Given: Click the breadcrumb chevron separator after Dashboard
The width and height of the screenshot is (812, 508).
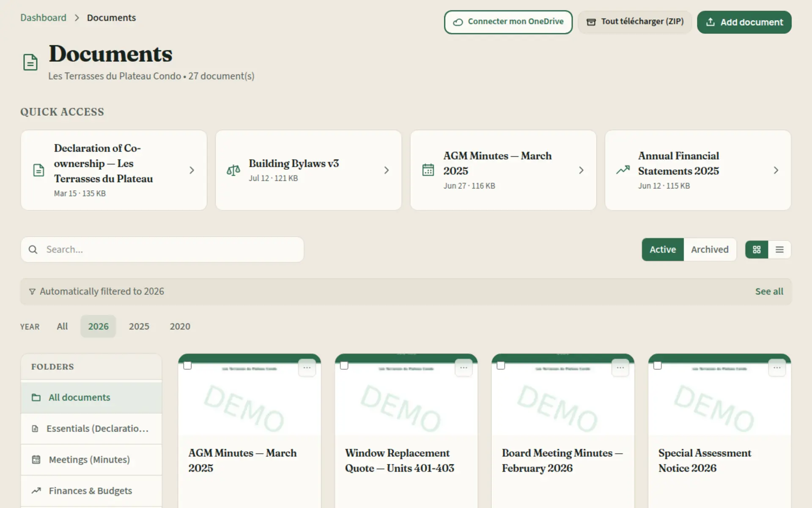Looking at the screenshot, I should (77, 18).
